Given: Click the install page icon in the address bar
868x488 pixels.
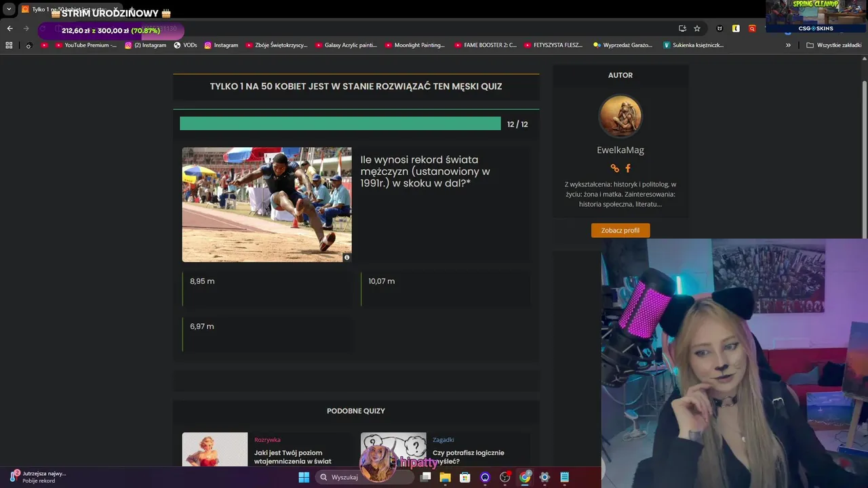Looking at the screenshot, I should pos(682,28).
